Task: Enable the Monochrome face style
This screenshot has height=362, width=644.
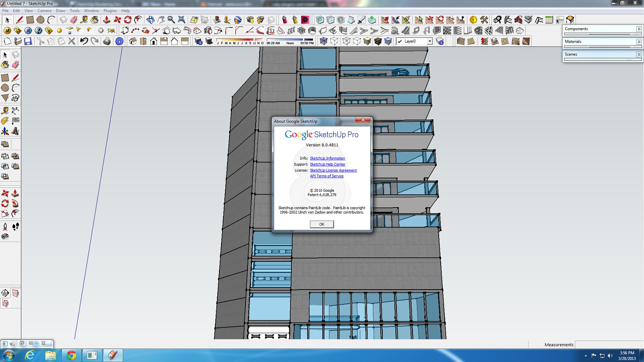Action: click(388, 41)
